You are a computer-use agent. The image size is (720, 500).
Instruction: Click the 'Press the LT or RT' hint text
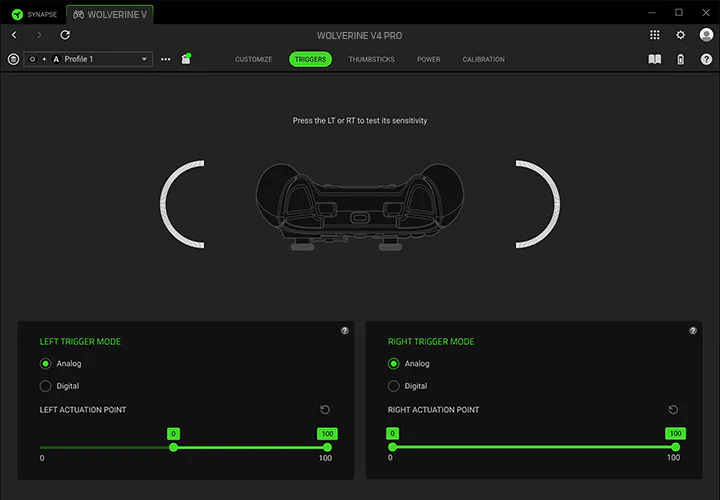pyautogui.click(x=360, y=121)
